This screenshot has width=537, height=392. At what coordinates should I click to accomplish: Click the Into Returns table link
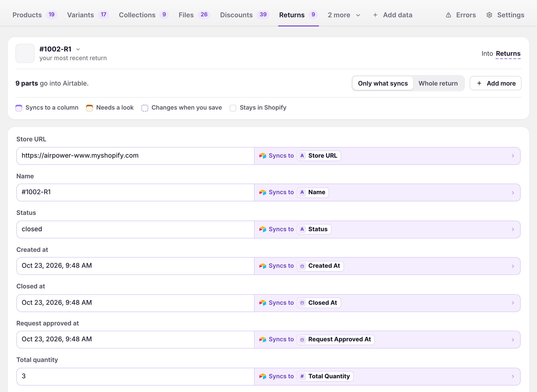[508, 54]
